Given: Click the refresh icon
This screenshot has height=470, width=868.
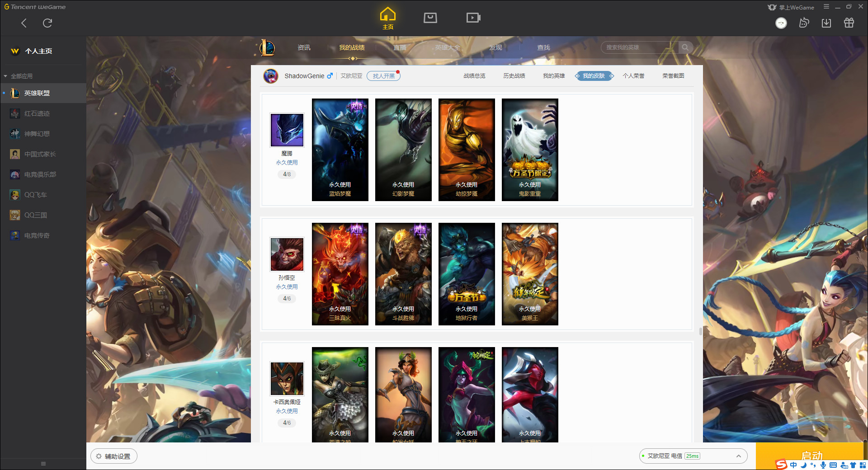Looking at the screenshot, I should (47, 23).
